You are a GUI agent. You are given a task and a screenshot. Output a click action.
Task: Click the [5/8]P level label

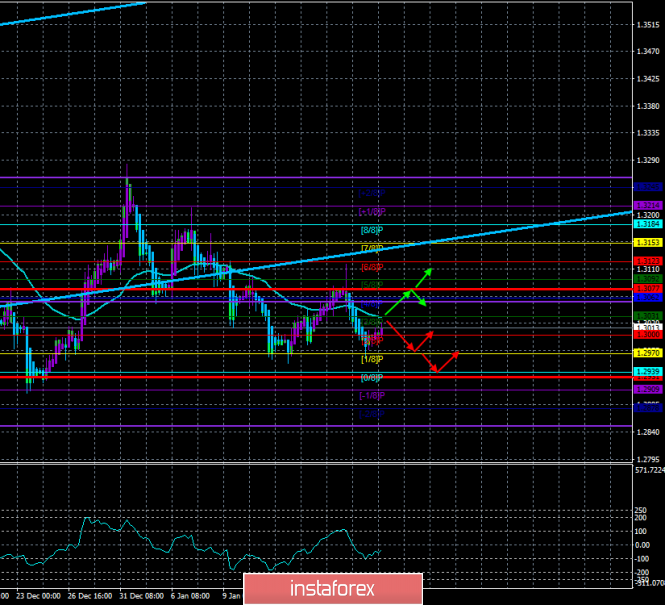(x=372, y=284)
